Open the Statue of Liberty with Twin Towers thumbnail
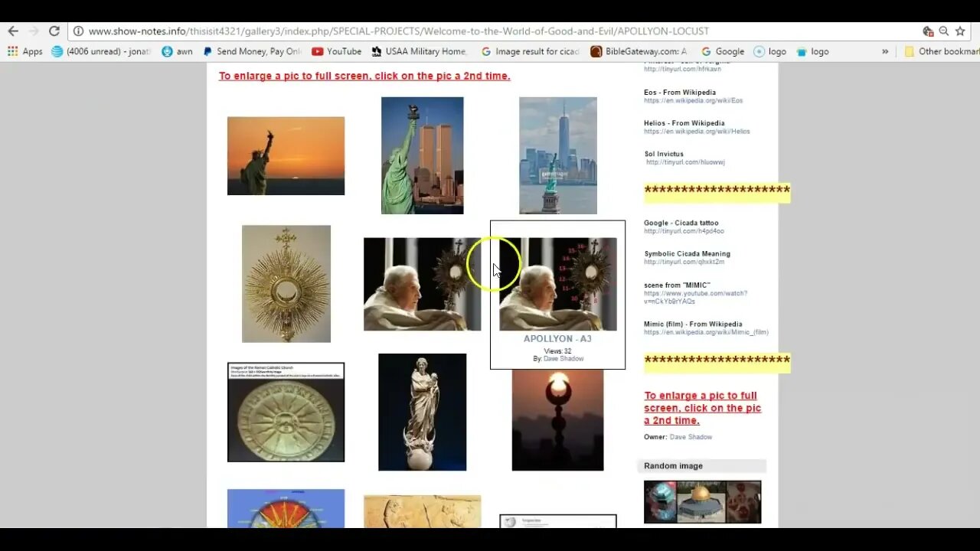980x551 pixels. [422, 155]
